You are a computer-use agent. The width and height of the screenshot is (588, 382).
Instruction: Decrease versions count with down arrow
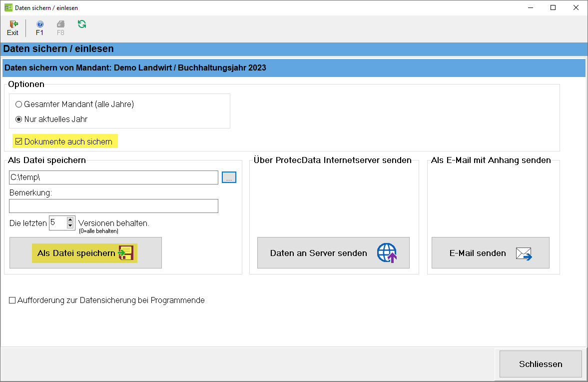click(70, 226)
